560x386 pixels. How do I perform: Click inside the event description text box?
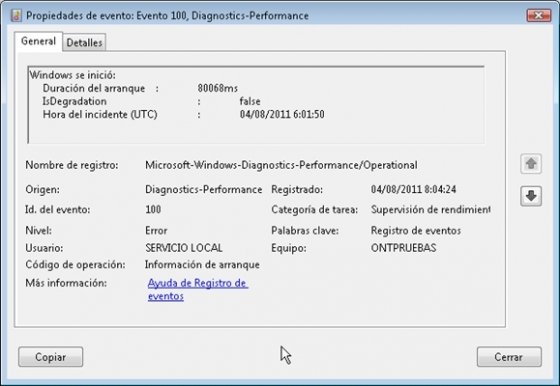pyautogui.click(x=256, y=105)
